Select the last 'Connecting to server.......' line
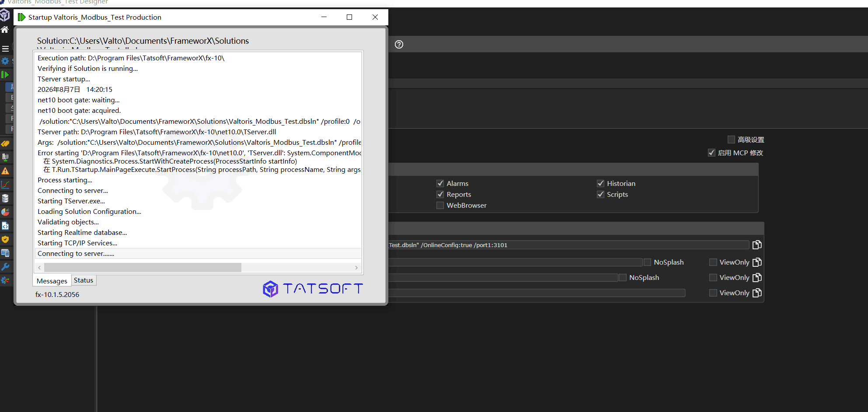Screen dimensions: 868x412 pos(198,253)
